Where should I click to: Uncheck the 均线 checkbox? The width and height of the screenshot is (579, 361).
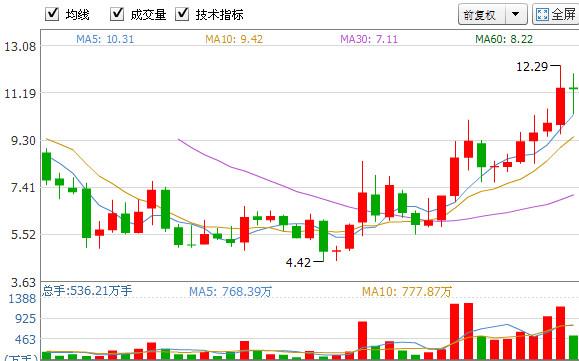click(x=52, y=14)
